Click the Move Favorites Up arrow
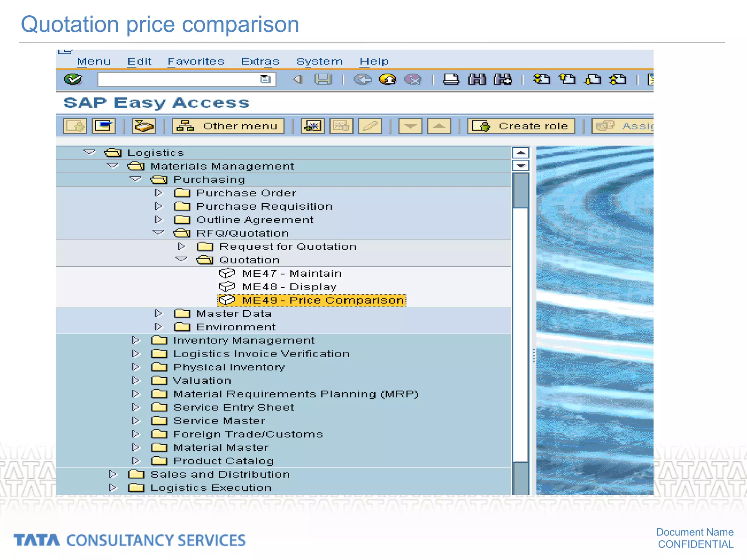 [x=439, y=126]
